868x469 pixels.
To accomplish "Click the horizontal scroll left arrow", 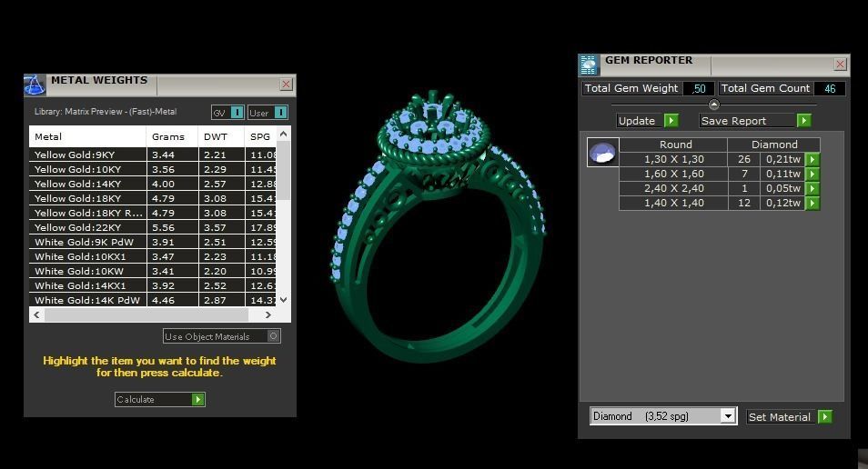I will 36,314.
